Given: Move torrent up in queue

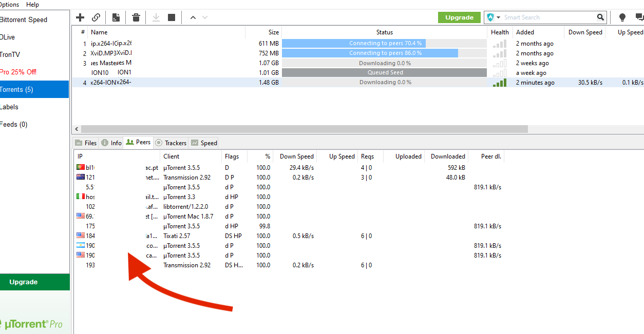Looking at the screenshot, I should click(x=193, y=17).
